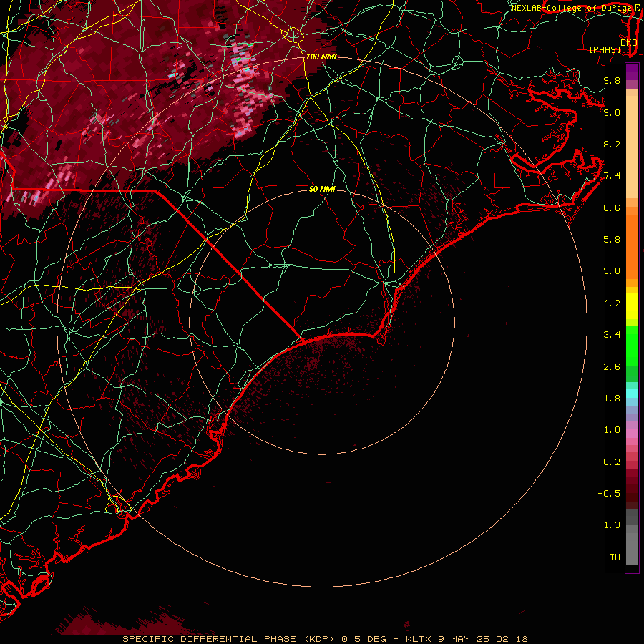Click the 50 NMI range ring label
Viewport: 644px width, 644px height.
(x=322, y=189)
